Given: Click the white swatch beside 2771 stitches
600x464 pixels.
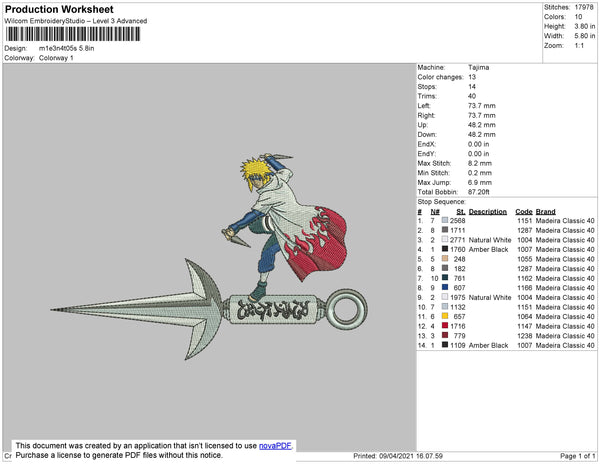Looking at the screenshot, I should [x=445, y=239].
